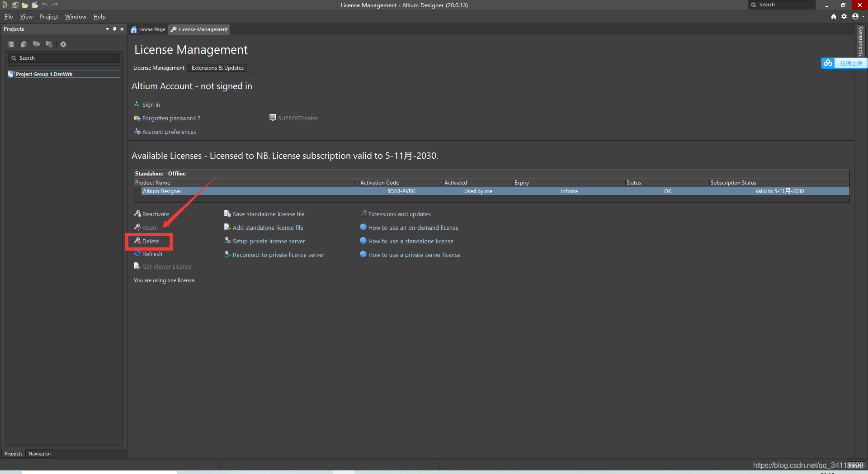Open the Help menu
868x474 pixels.
pos(99,17)
